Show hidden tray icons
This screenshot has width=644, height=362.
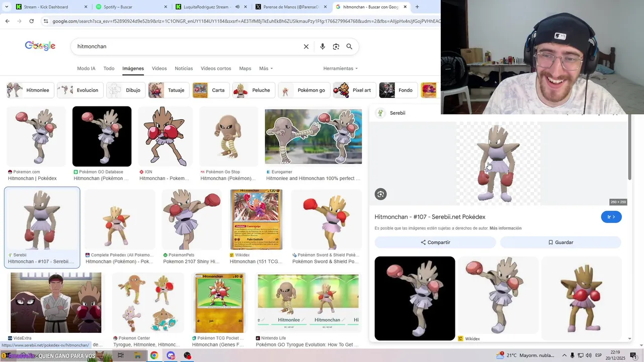(x=563, y=355)
